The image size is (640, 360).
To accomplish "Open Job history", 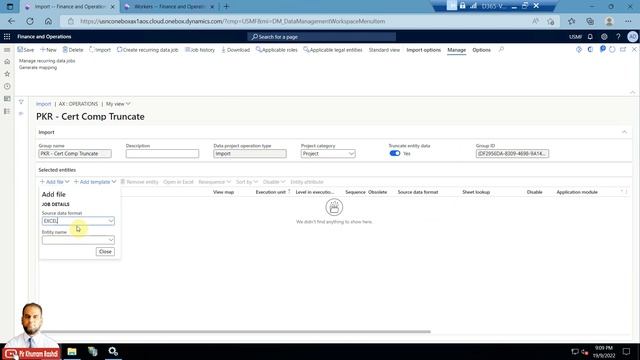I will coord(200,50).
